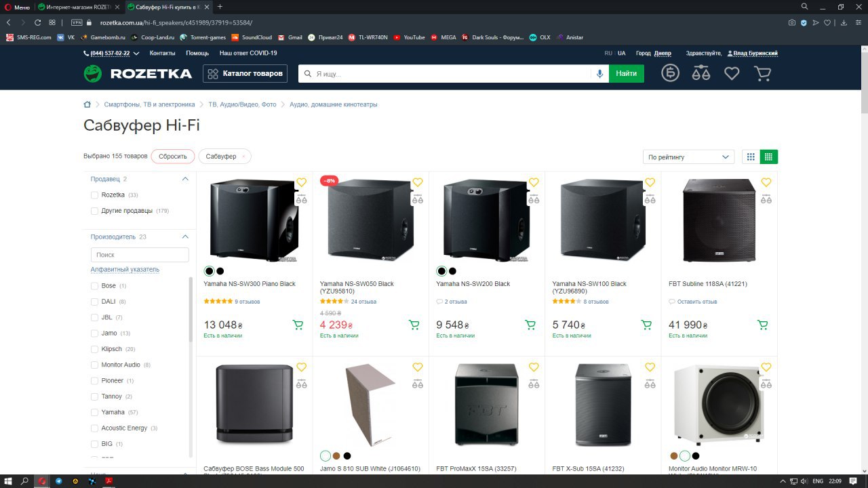
Task: Switch to large tile grid view
Action: click(x=751, y=157)
